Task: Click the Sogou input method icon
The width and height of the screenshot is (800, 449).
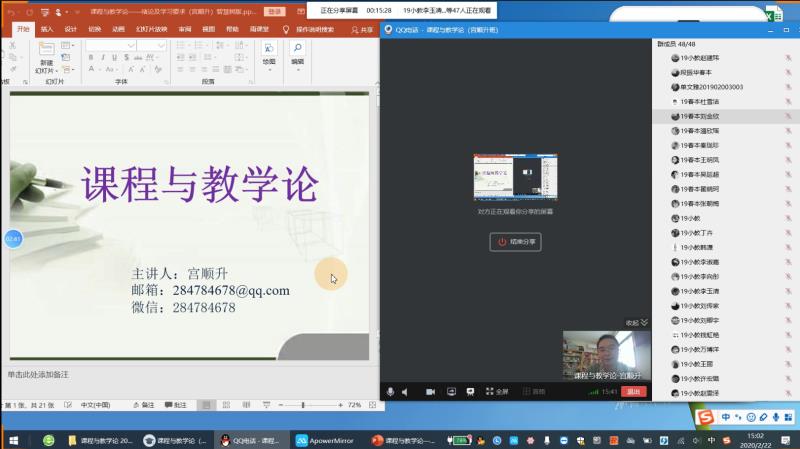Action: pos(706,416)
